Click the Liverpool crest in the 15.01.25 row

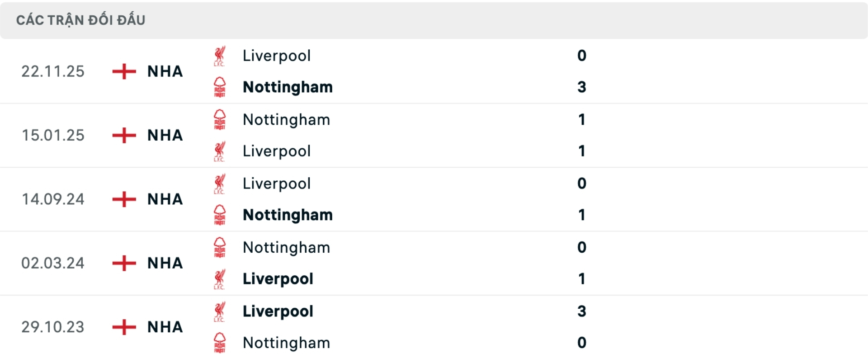click(220, 151)
